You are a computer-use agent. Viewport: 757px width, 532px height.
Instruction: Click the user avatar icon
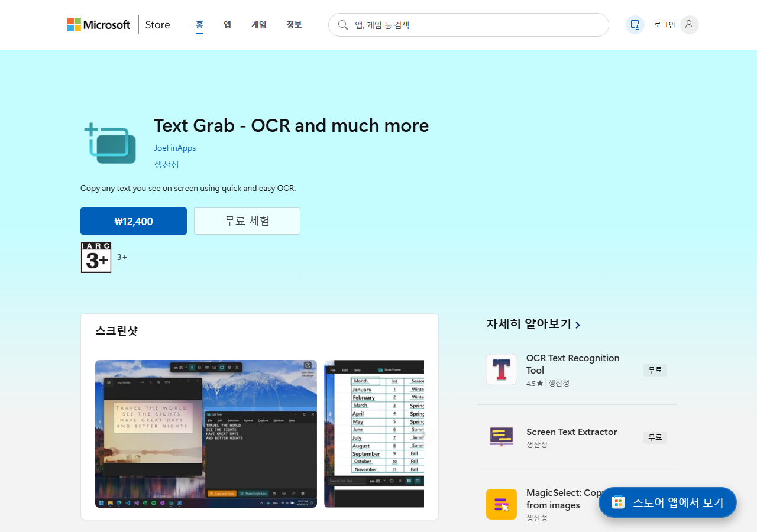pyautogui.click(x=690, y=25)
